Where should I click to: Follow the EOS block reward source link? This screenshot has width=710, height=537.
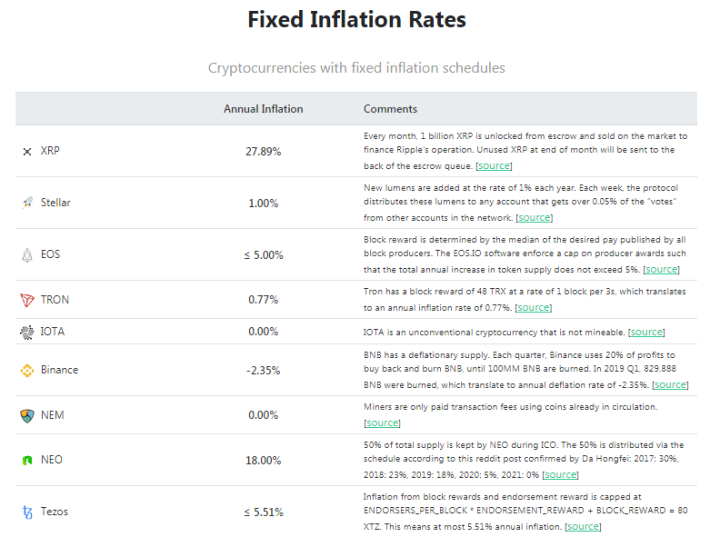662,269
